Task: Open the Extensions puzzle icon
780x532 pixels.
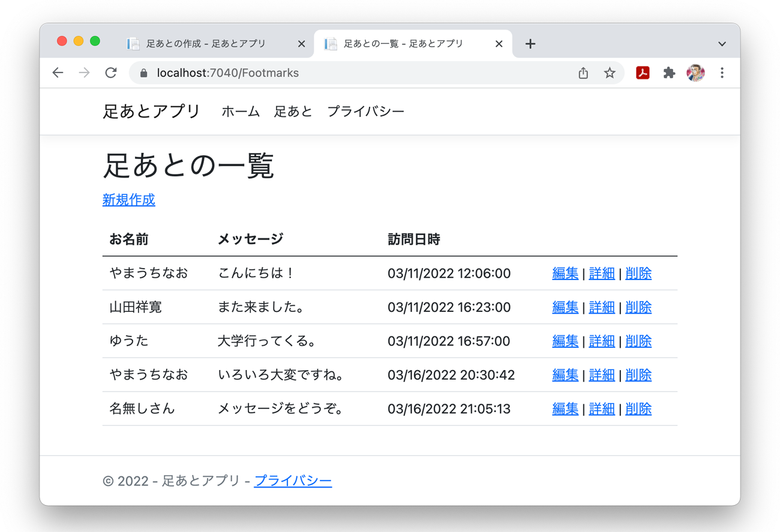Action: click(x=669, y=73)
